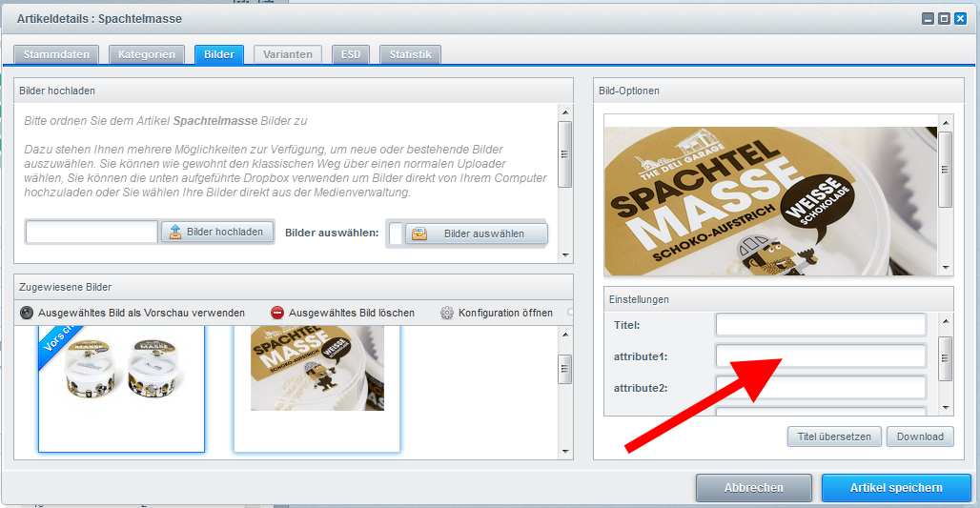
Task: Click the Download button under Einstellungen
Action: pos(920,437)
